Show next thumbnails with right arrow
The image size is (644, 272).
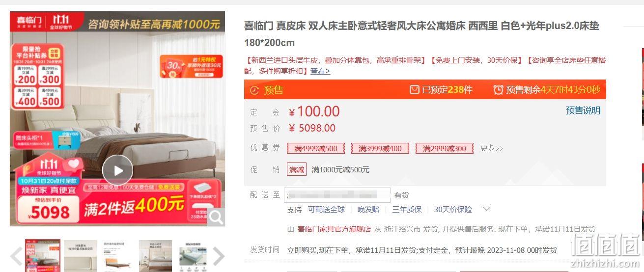point(218,256)
